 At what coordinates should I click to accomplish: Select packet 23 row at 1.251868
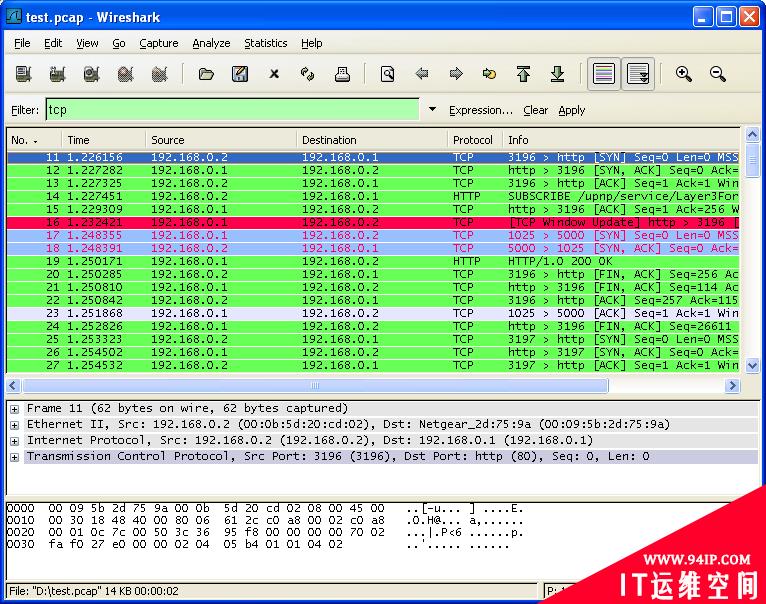coord(373,313)
